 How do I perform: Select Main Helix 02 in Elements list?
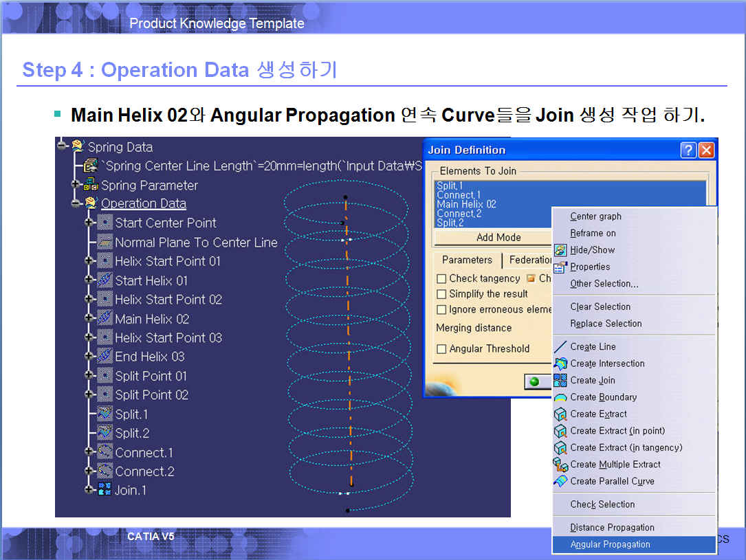(x=466, y=204)
